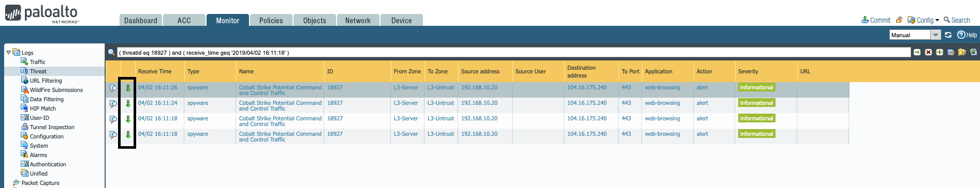Click the Application column header
The width and height of the screenshot is (980, 188).
(x=659, y=71)
